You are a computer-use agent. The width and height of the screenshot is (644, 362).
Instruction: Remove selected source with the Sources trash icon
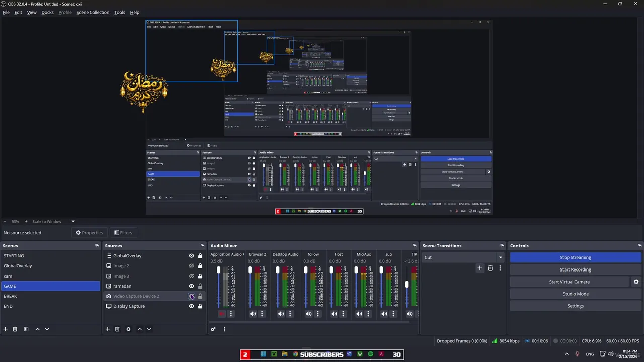(x=117, y=329)
